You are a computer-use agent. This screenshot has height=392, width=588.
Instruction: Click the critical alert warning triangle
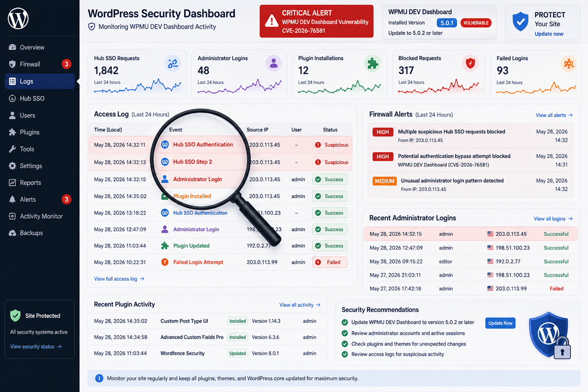pos(272,21)
